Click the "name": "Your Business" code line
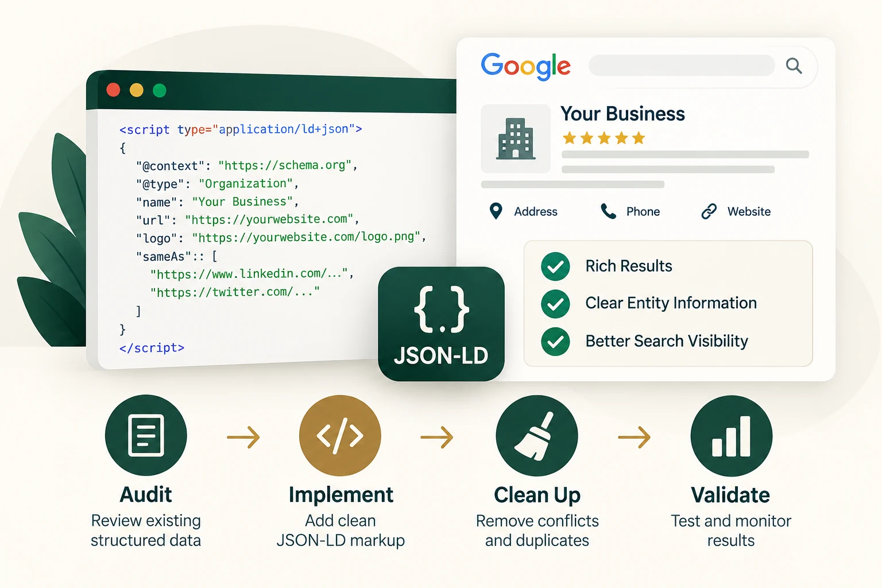882x588 pixels. 217,202
